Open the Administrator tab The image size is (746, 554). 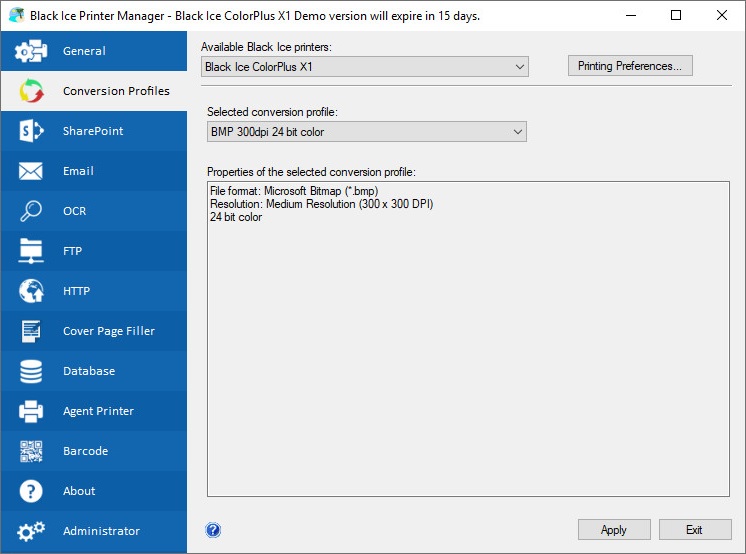101,531
